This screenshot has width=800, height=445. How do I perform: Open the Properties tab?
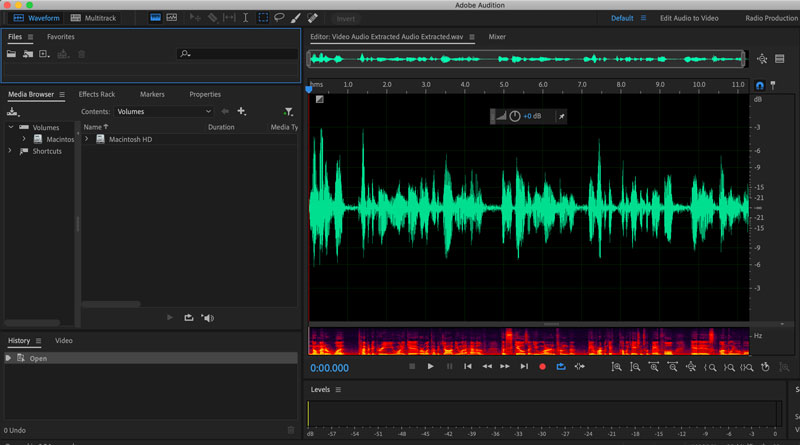(205, 94)
